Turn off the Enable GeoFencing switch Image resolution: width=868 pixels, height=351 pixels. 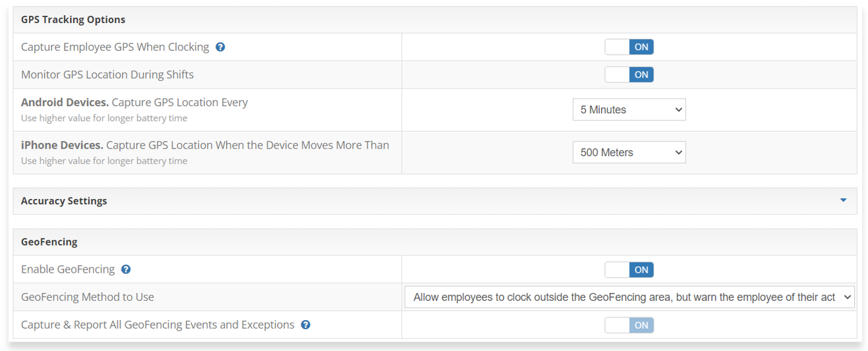pyautogui.click(x=629, y=269)
